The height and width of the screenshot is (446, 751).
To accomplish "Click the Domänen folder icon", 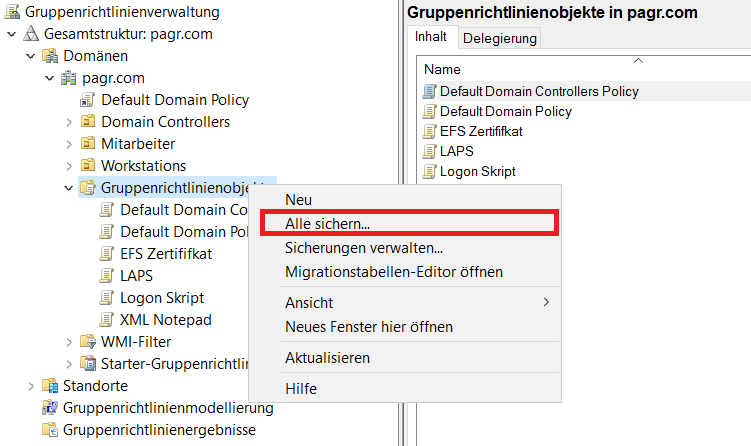I will coord(50,56).
